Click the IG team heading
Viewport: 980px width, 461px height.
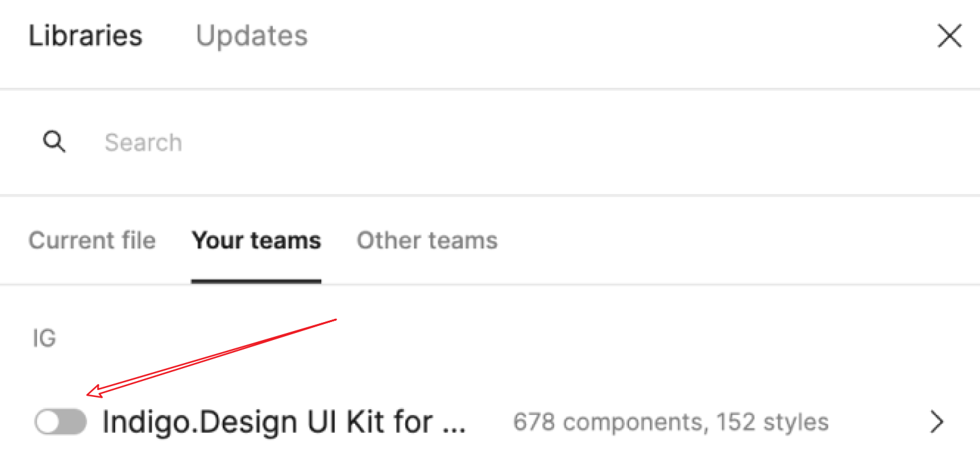pyautogui.click(x=45, y=338)
